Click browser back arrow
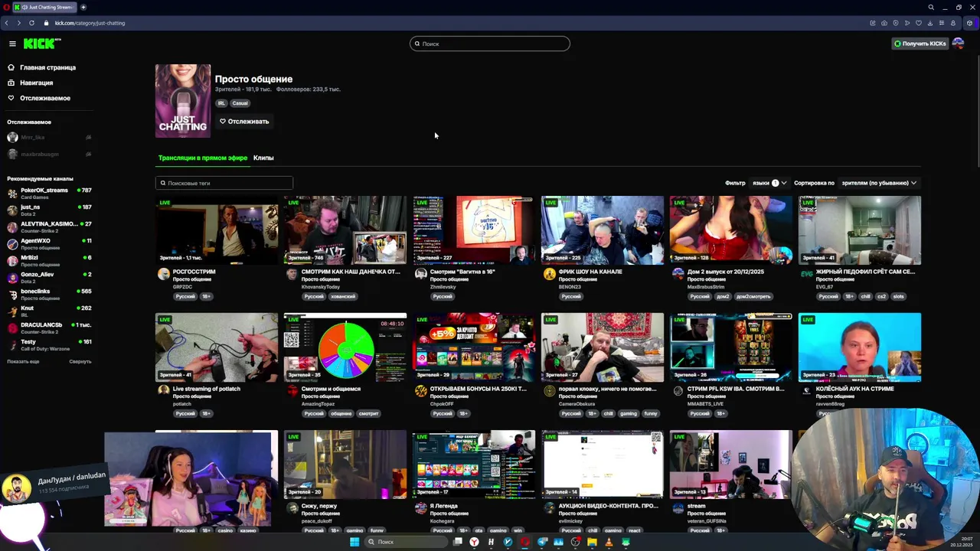Viewport: 980px width, 551px height. point(7,23)
